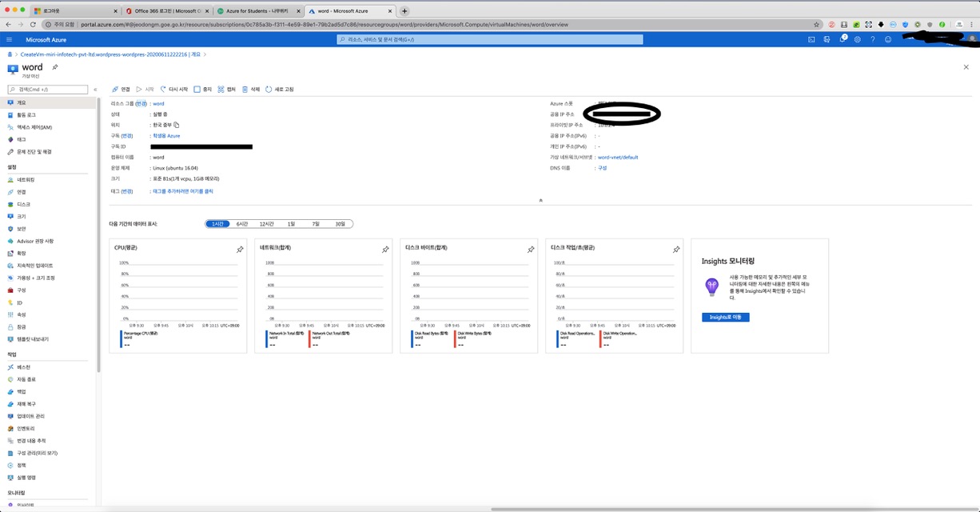The image size is (980, 512).
Task: Pin the 네트워크(합계) chart
Action: 385,250
